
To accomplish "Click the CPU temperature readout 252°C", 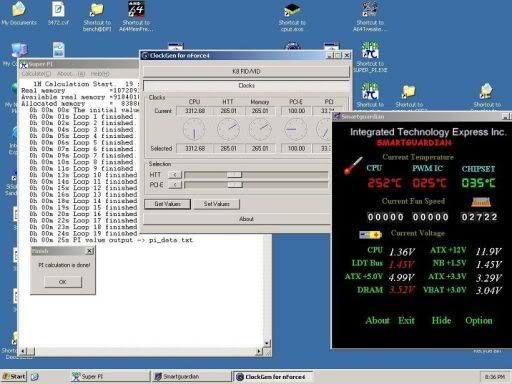I will point(385,183).
